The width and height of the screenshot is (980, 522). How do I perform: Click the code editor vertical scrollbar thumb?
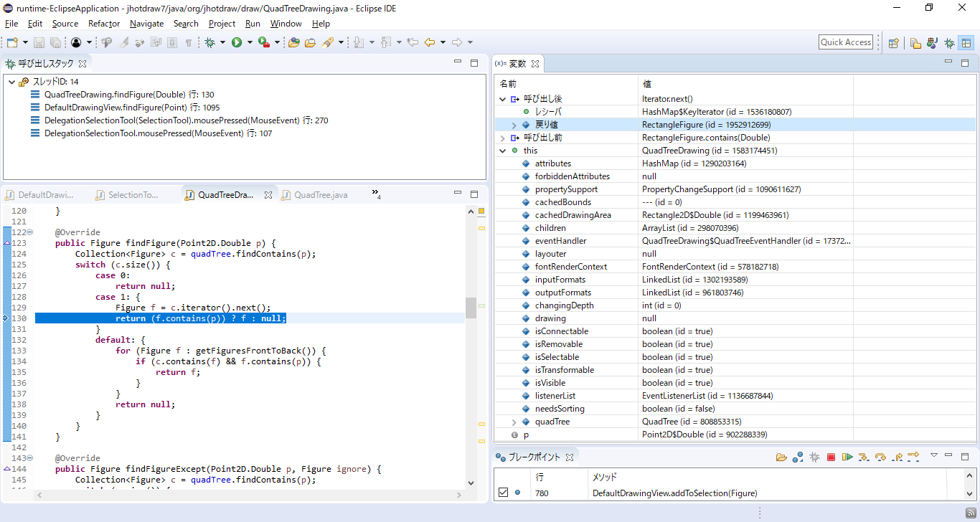(471, 308)
